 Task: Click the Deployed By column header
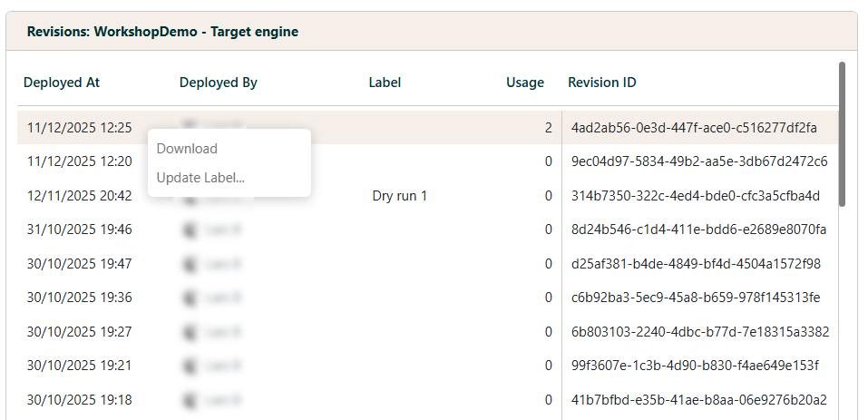click(x=219, y=83)
